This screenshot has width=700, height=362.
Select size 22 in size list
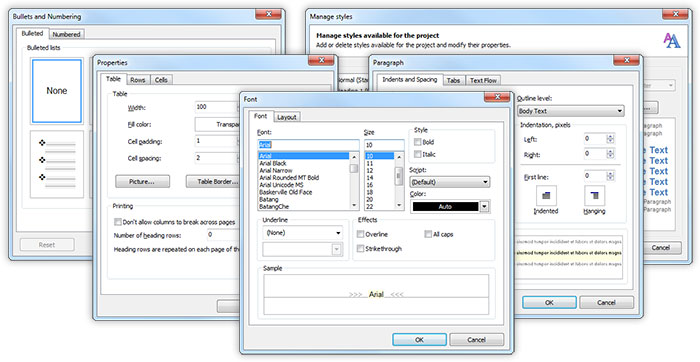[379, 207]
